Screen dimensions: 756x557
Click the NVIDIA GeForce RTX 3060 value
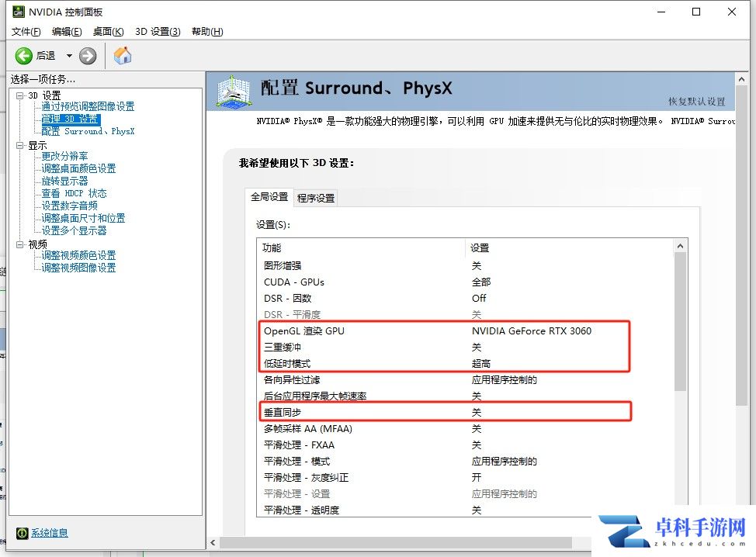click(x=532, y=331)
